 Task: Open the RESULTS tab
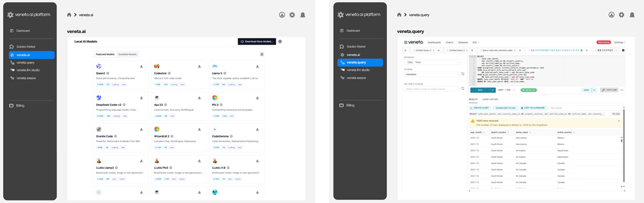click(473, 99)
